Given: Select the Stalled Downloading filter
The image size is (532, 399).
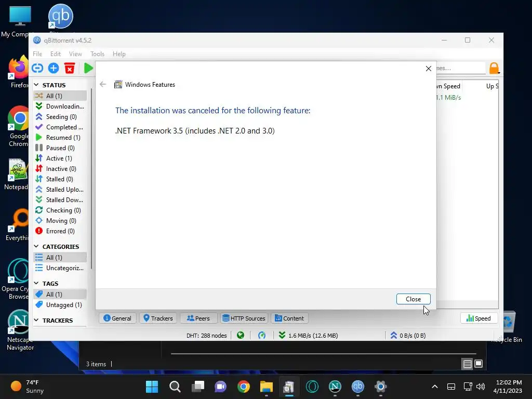Looking at the screenshot, I should (x=60, y=200).
